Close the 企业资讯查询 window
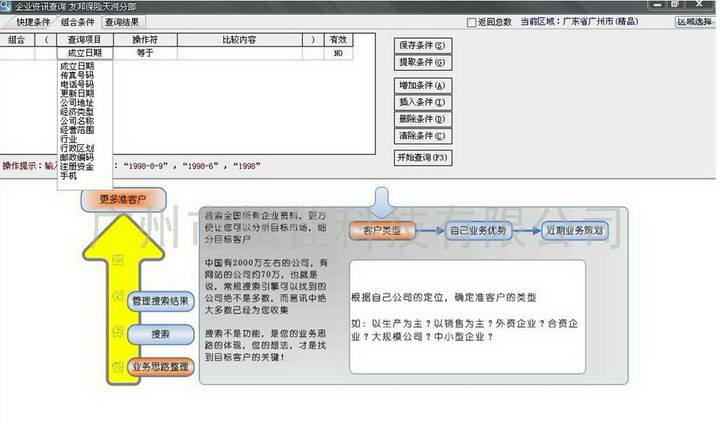 coord(699,4)
